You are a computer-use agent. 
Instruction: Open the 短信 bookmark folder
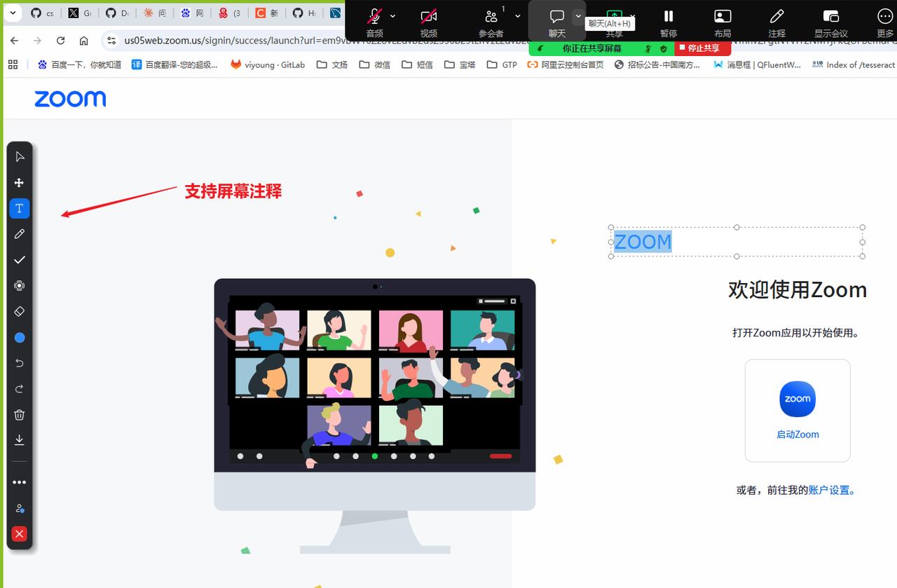tap(418, 64)
